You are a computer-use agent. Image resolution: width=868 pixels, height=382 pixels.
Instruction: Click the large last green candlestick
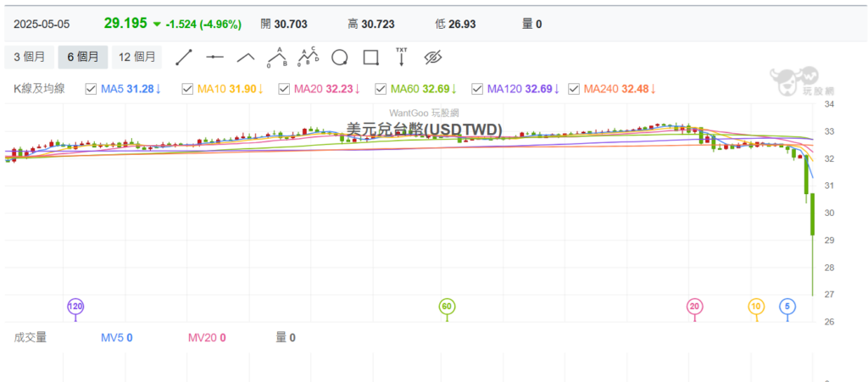813,214
